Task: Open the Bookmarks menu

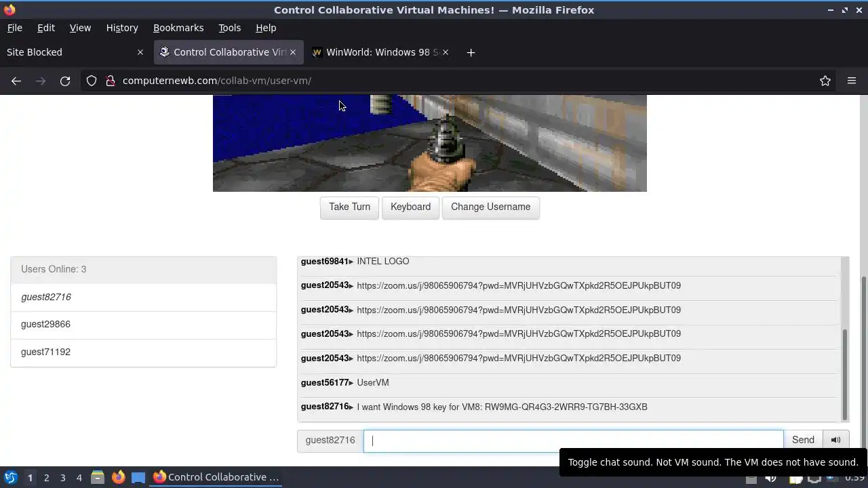Action: [x=178, y=28]
